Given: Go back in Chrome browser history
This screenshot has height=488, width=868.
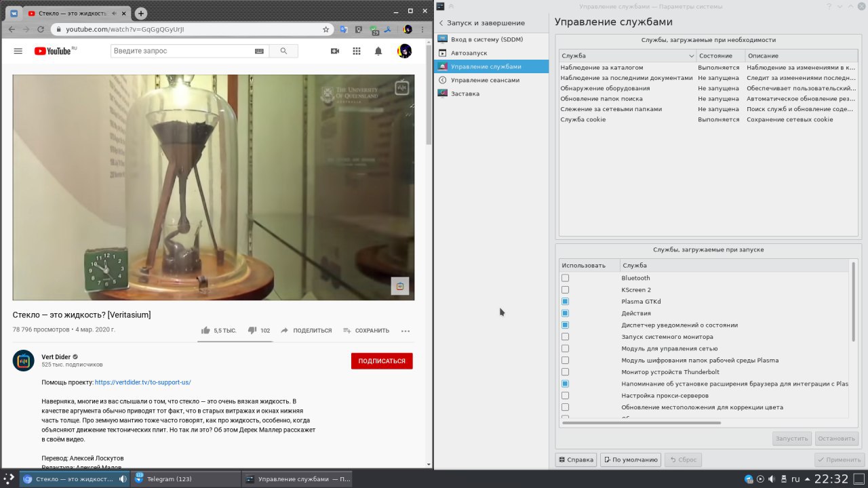Looking at the screenshot, I should [11, 29].
